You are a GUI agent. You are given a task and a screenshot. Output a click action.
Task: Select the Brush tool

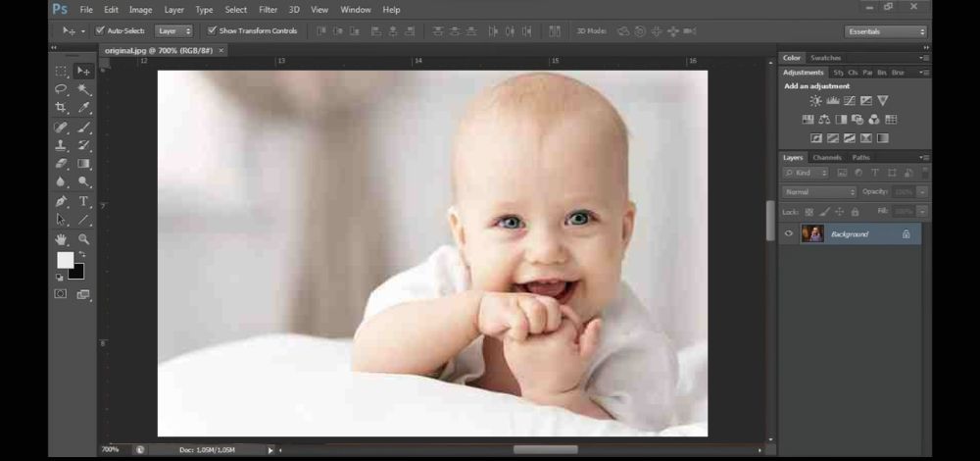(83, 128)
